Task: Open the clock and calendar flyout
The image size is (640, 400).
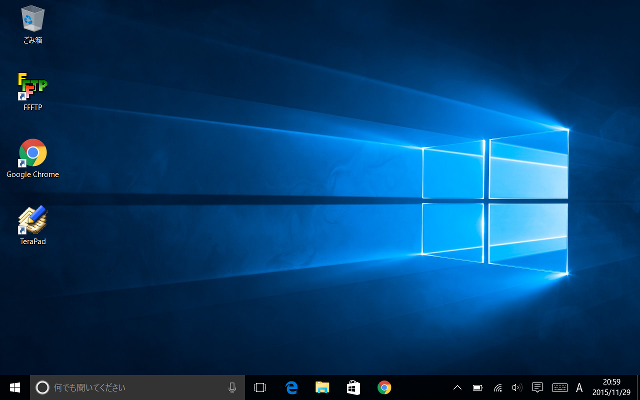Action: (611, 387)
